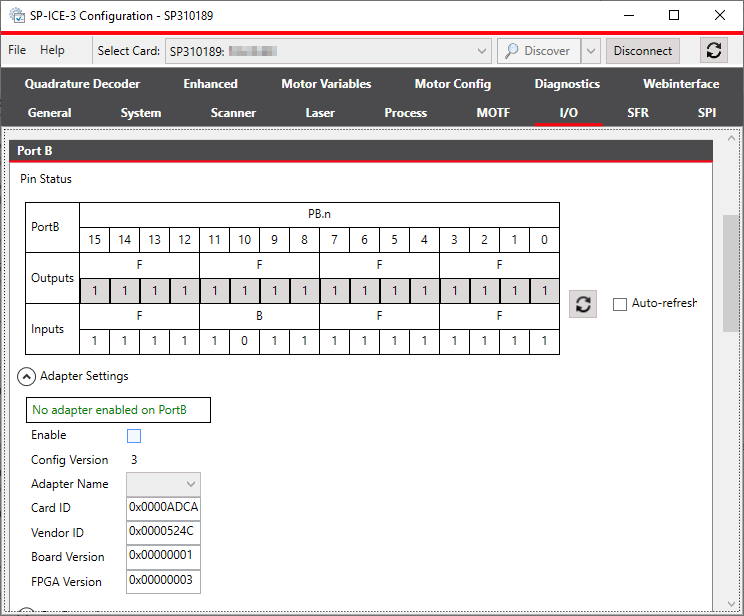Open the Help menu
This screenshot has width=744, height=616.
click(52, 50)
